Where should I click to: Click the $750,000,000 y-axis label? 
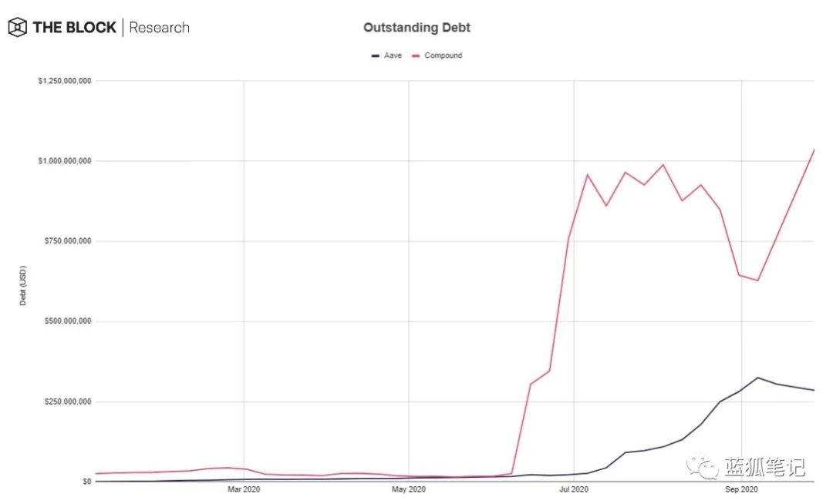click(x=68, y=241)
